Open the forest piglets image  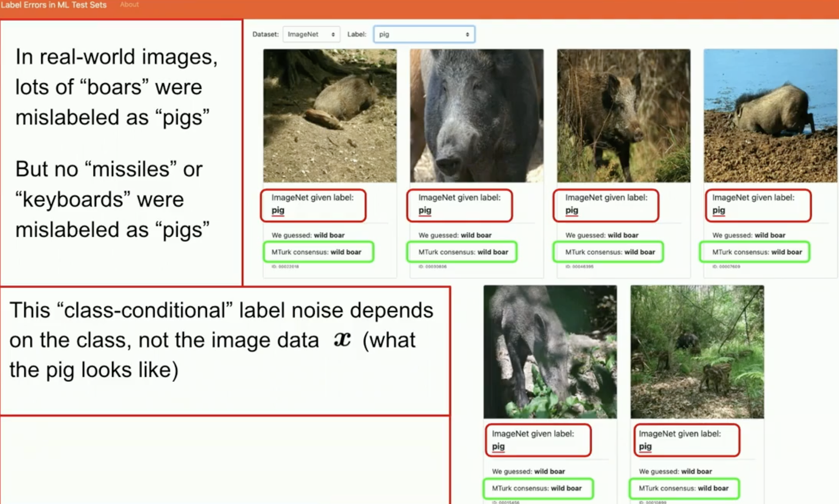coord(697,351)
